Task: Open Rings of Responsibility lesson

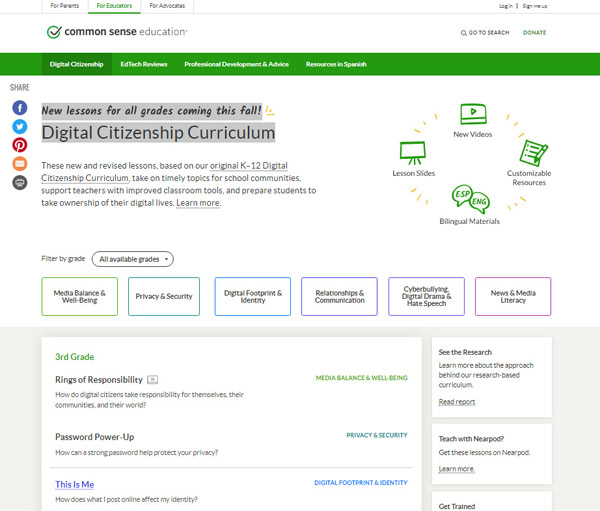Action: click(99, 380)
